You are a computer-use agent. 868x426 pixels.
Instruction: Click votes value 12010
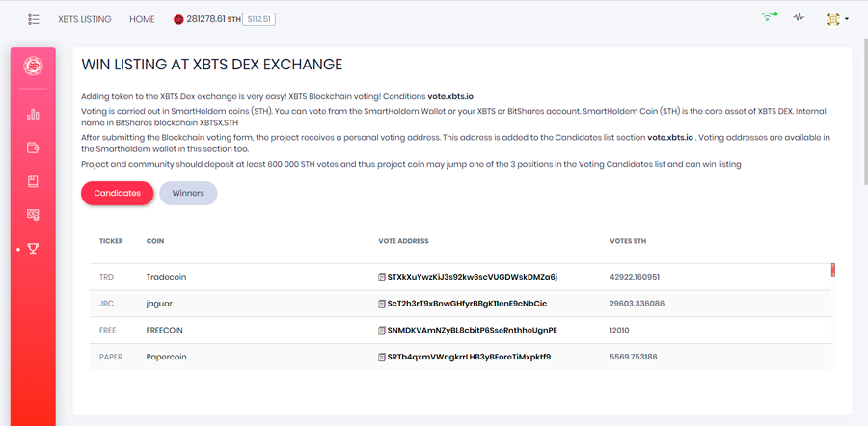[619, 331]
